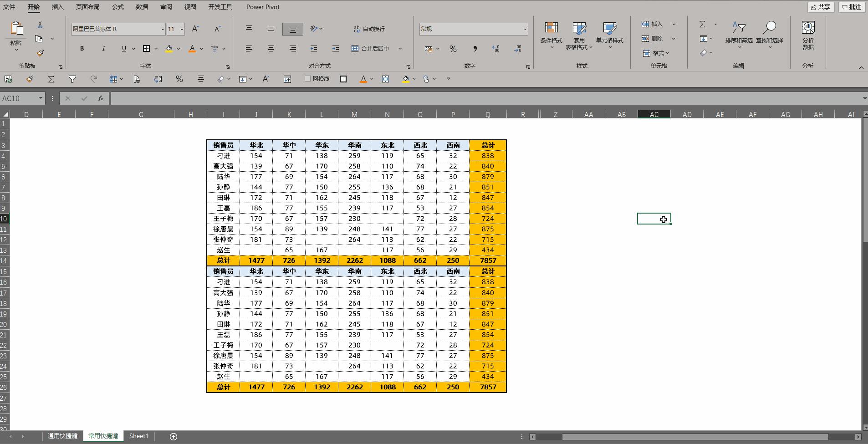
Task: Click the yellow fill color bucket in ribbon
Action: click(x=169, y=48)
